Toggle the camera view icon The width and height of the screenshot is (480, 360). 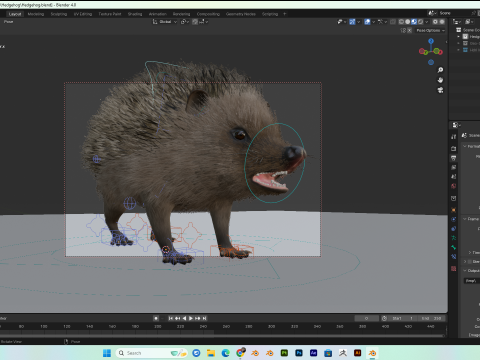440,90
